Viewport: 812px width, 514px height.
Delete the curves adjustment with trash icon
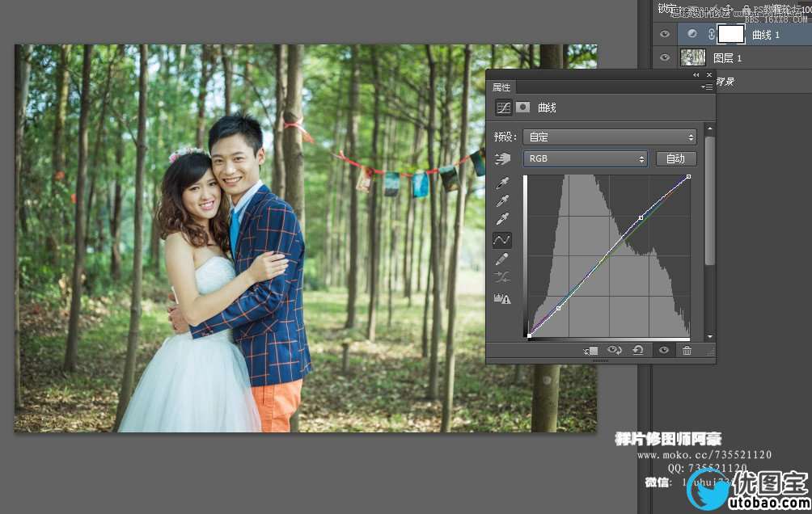coord(687,351)
